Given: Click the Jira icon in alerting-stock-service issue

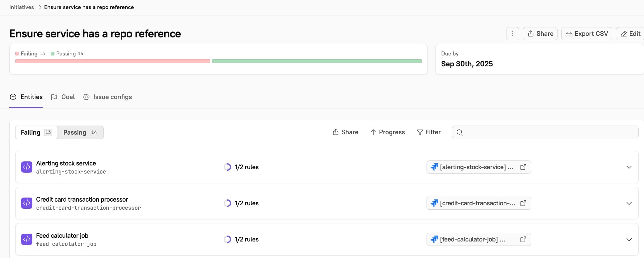Looking at the screenshot, I should (434, 167).
